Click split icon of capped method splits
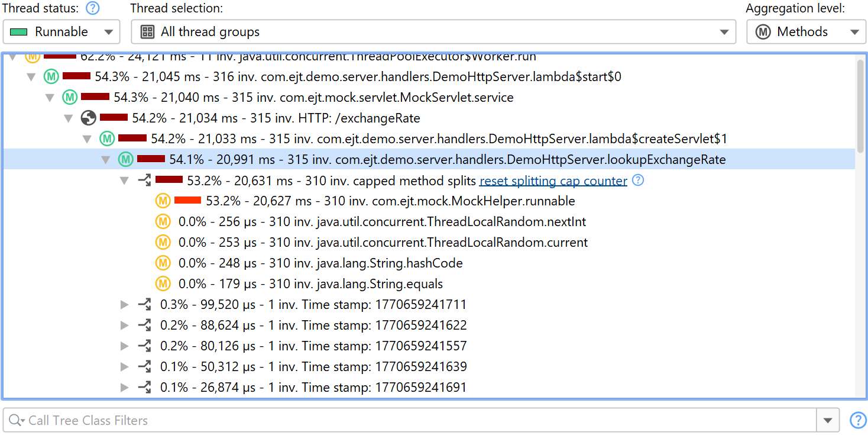Image resolution: width=868 pixels, height=435 pixels. (144, 181)
